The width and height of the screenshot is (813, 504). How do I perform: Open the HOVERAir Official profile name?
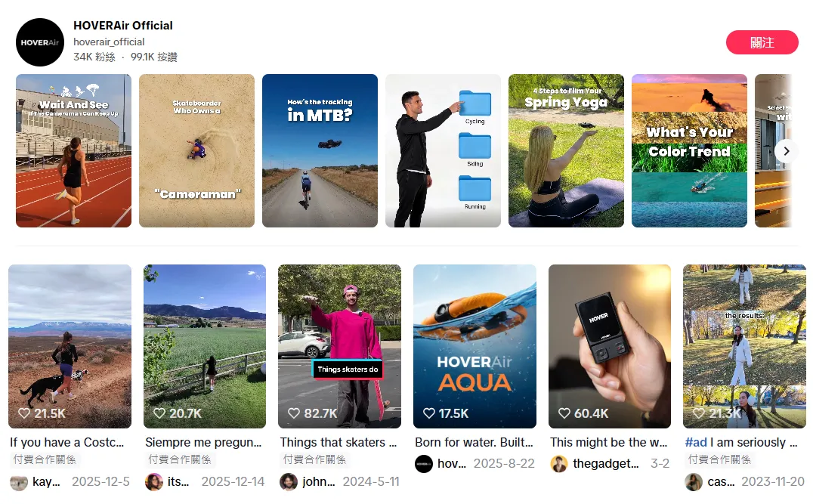pyautogui.click(x=123, y=26)
